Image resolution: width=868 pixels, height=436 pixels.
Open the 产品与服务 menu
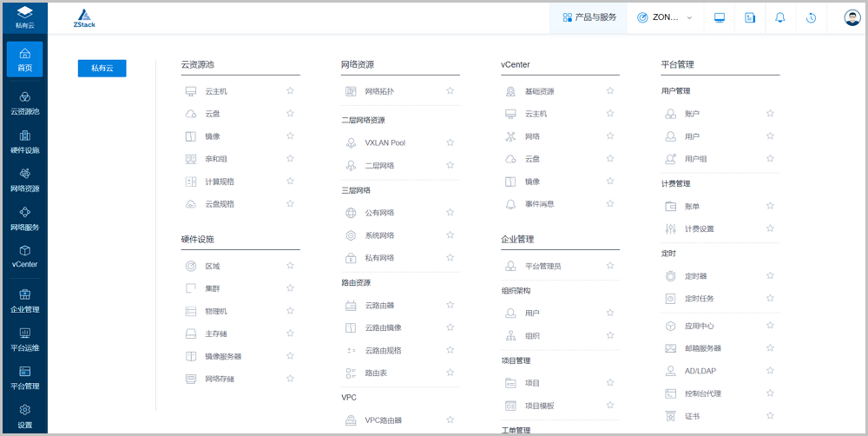(589, 17)
